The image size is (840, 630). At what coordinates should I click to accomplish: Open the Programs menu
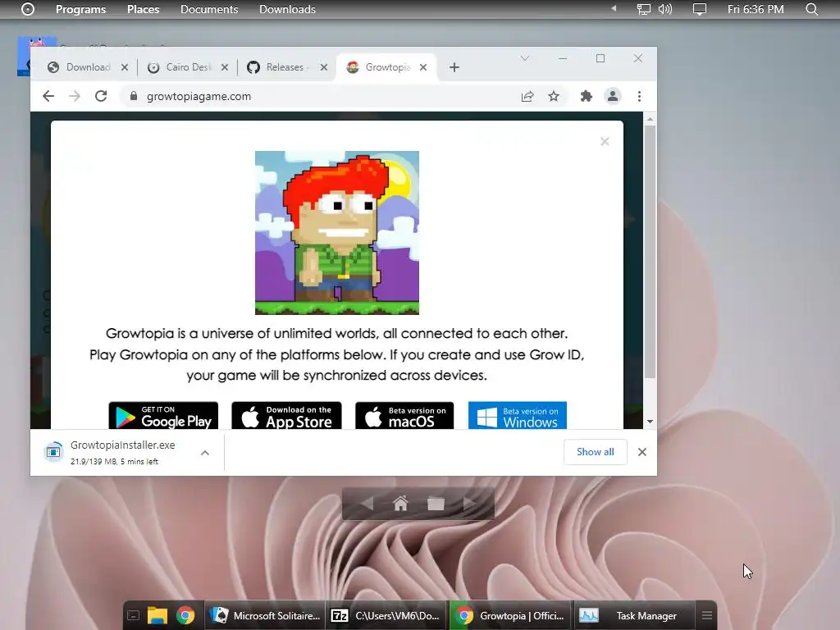tap(81, 9)
